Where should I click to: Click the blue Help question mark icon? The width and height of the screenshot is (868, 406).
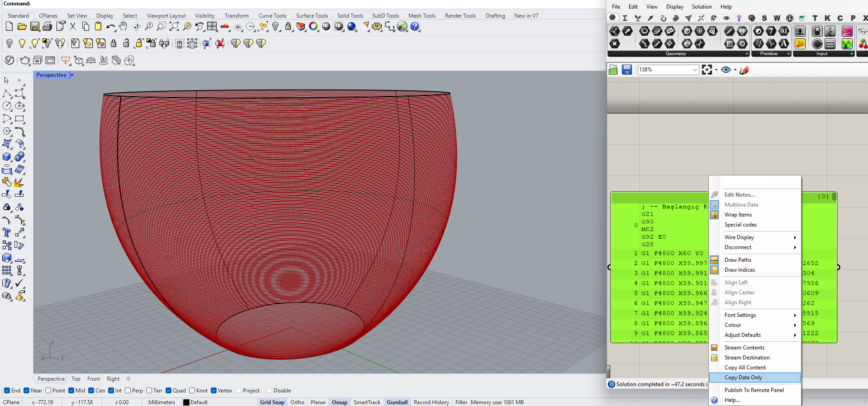tap(415, 27)
